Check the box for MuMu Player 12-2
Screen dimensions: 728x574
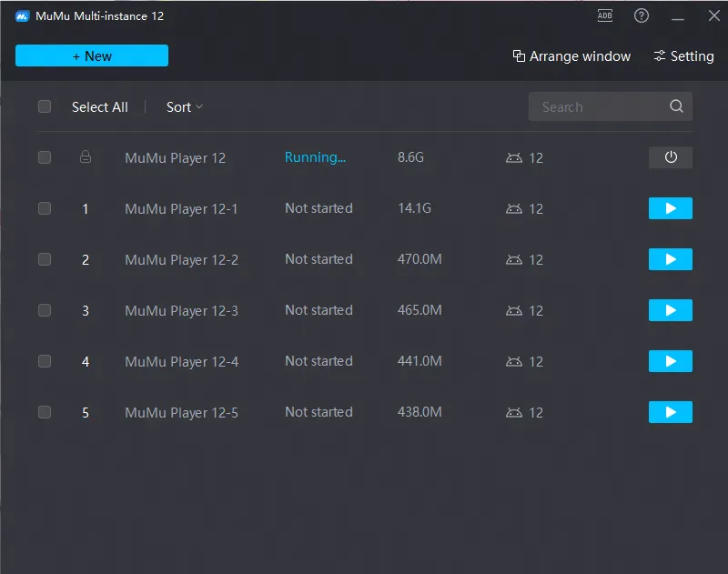point(45,259)
